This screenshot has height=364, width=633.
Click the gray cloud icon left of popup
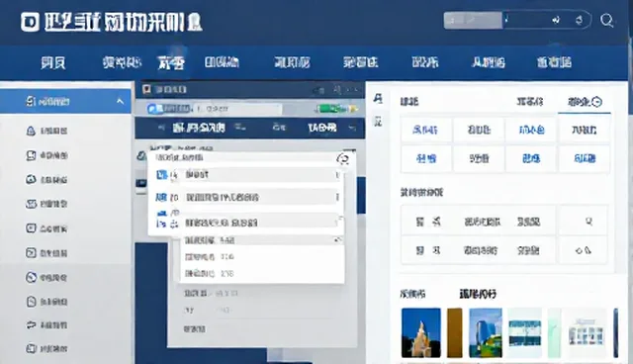[140, 155]
